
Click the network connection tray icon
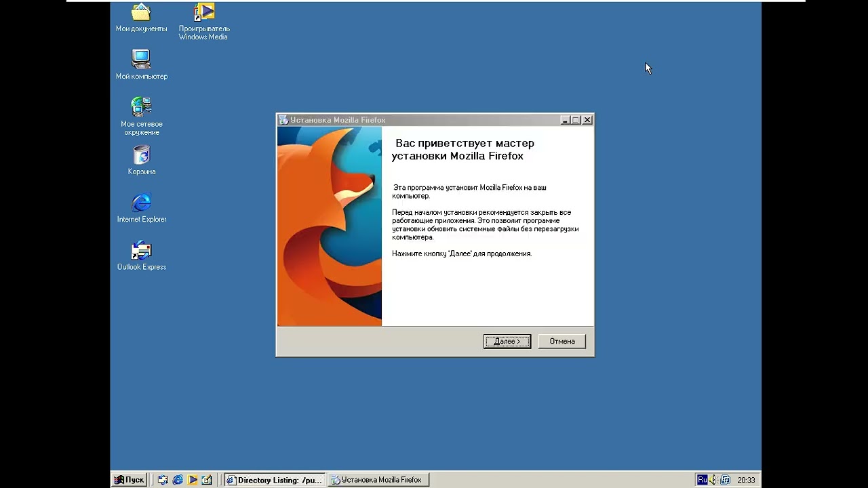(x=725, y=480)
